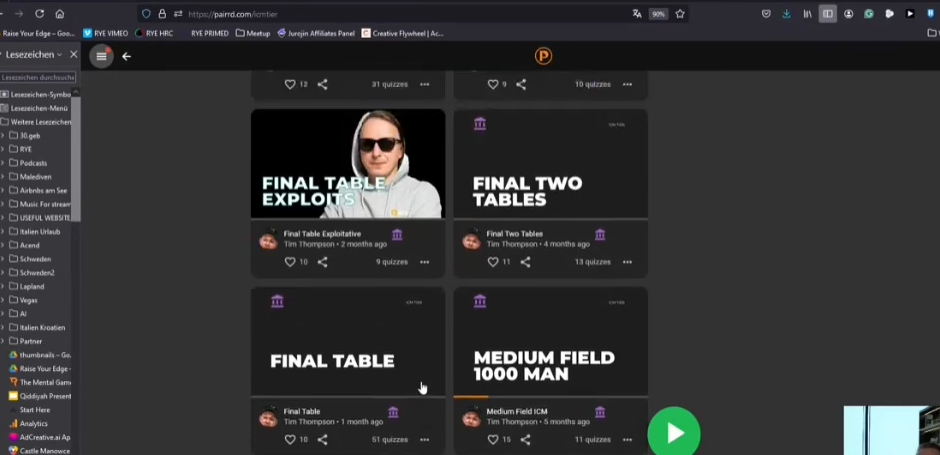Open the Lesezeichen sidebar dropdown

[x=34, y=55]
